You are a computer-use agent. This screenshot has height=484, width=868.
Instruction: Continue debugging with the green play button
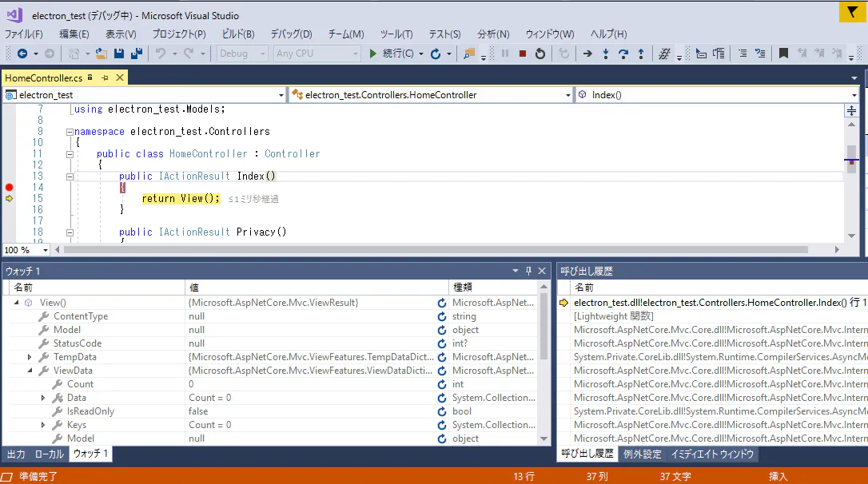tap(372, 54)
